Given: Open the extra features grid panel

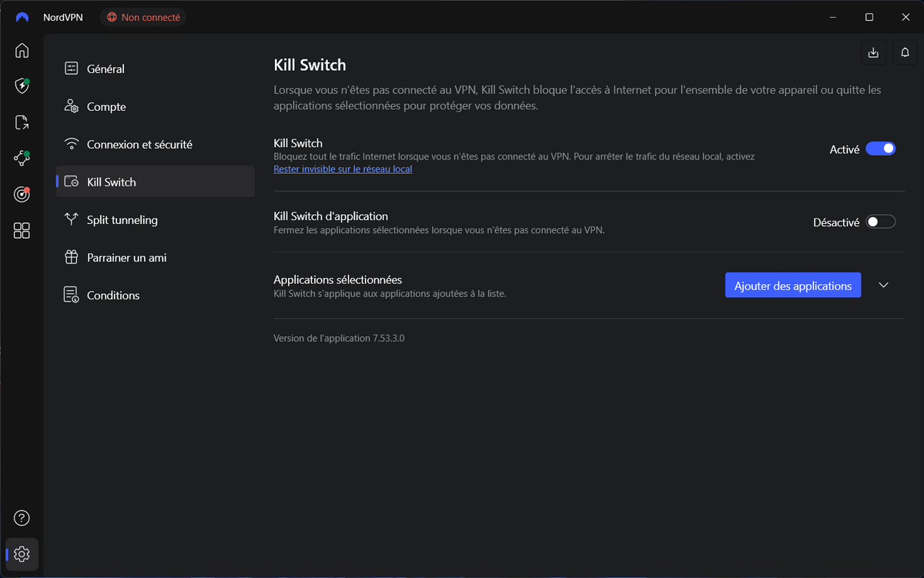Looking at the screenshot, I should click(21, 230).
